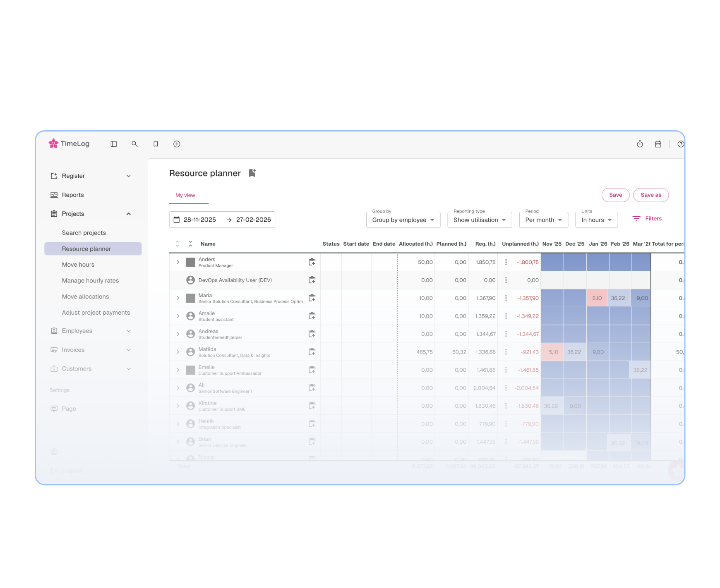The height and width of the screenshot is (588, 720).
Task: Open the TimeLog search icon
Action: coord(134,144)
